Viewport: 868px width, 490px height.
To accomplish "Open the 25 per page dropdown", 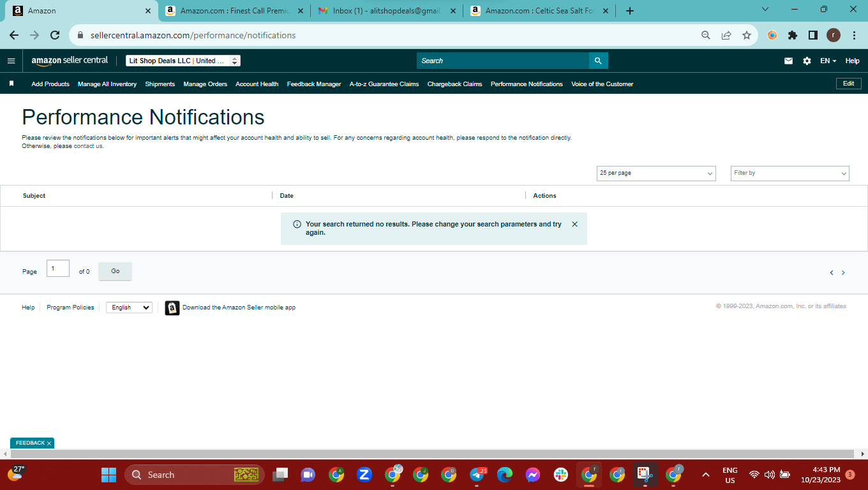I will pyautogui.click(x=656, y=174).
